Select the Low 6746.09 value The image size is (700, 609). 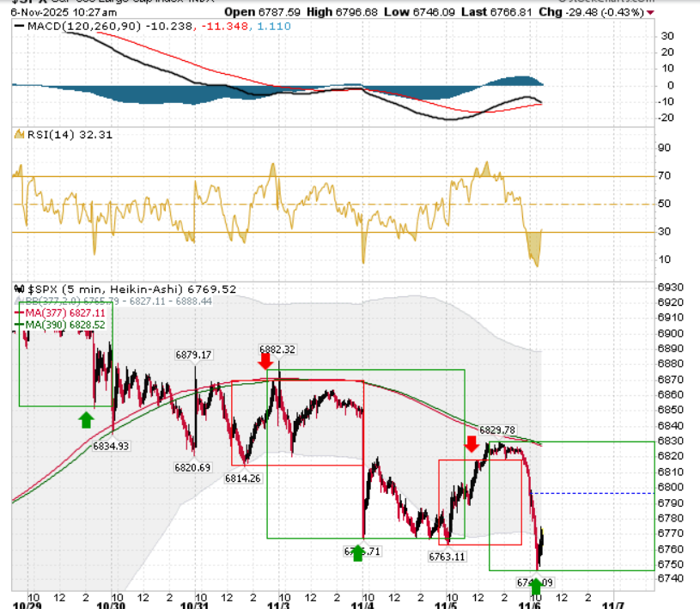coord(419,12)
